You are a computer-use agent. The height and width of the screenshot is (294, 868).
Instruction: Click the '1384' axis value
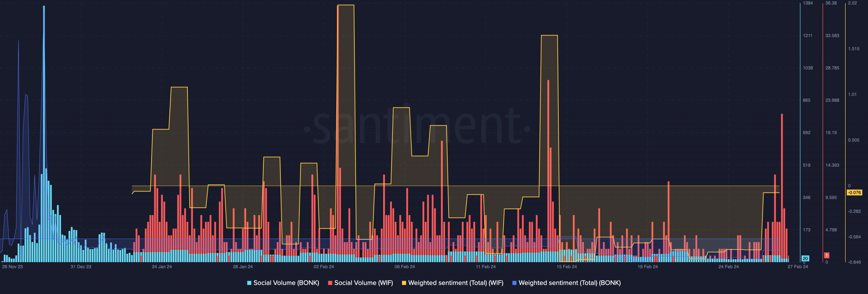click(808, 3)
